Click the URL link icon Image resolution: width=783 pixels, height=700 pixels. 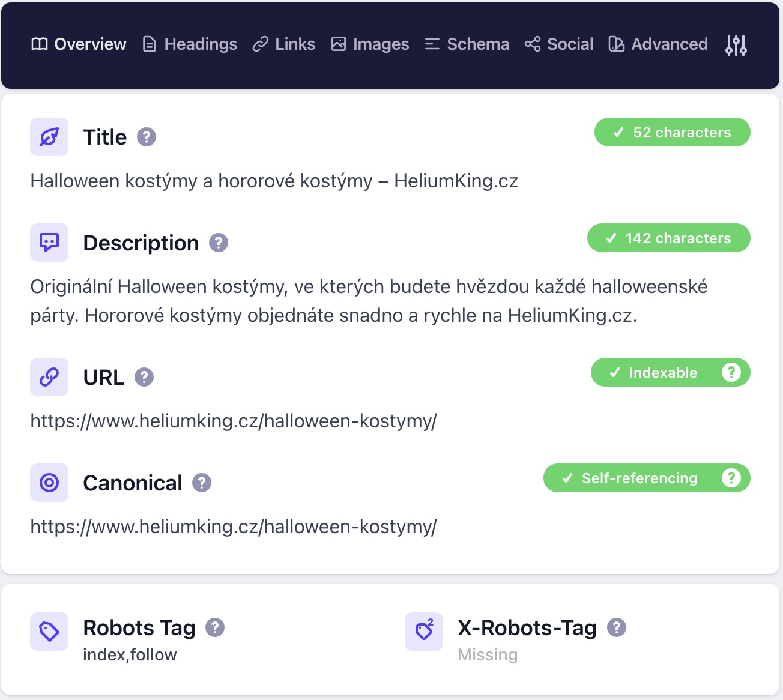pos(49,377)
